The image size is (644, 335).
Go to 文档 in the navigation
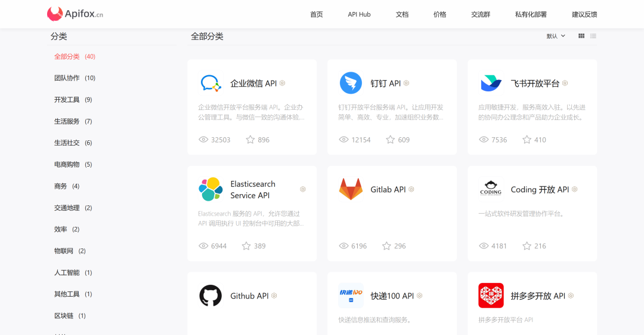pyautogui.click(x=402, y=14)
